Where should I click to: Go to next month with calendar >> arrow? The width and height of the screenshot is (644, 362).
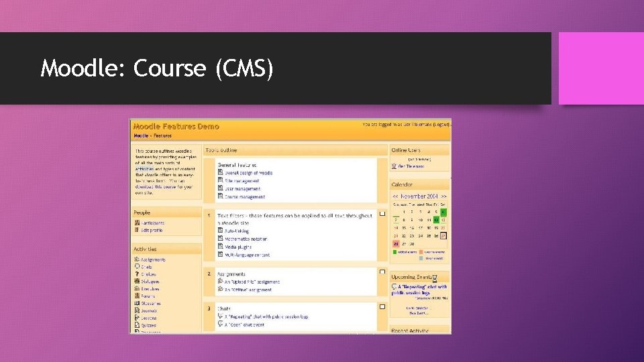point(443,196)
